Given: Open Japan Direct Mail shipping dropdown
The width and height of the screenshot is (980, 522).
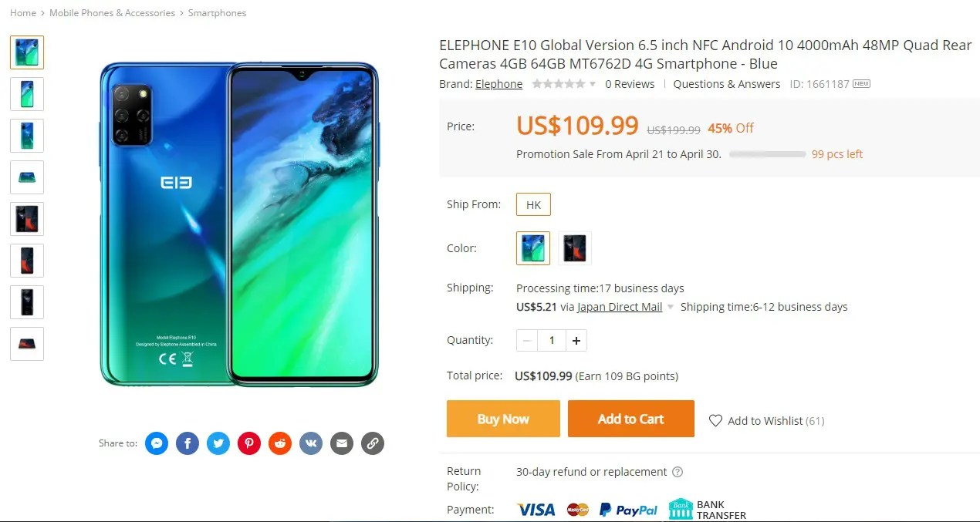Looking at the screenshot, I should point(671,307).
